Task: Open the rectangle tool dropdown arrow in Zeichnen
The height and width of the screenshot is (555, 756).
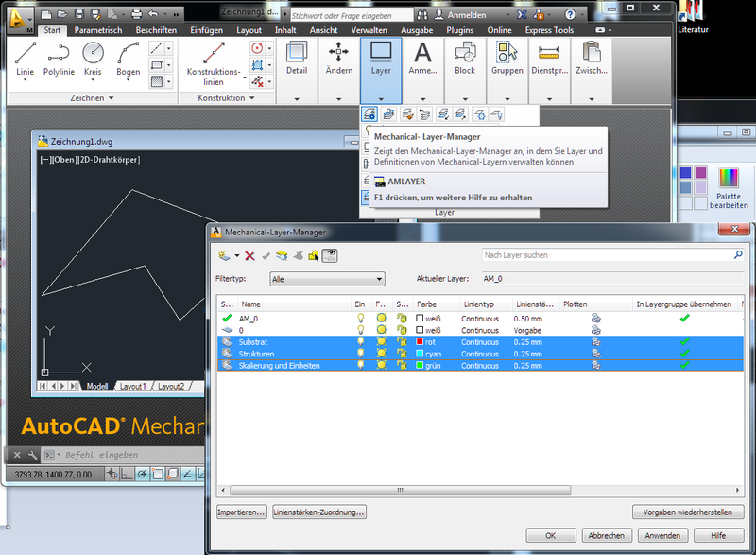Action: (169, 65)
